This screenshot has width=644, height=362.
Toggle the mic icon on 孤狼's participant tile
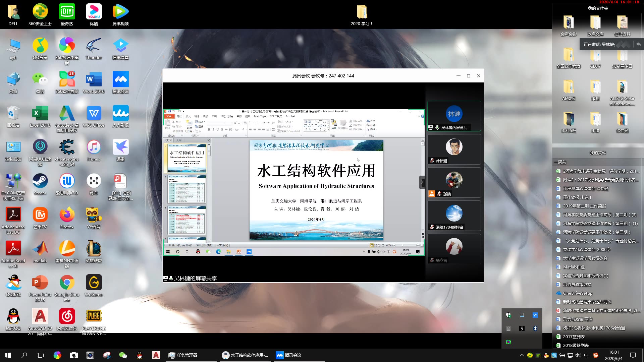[x=439, y=194]
